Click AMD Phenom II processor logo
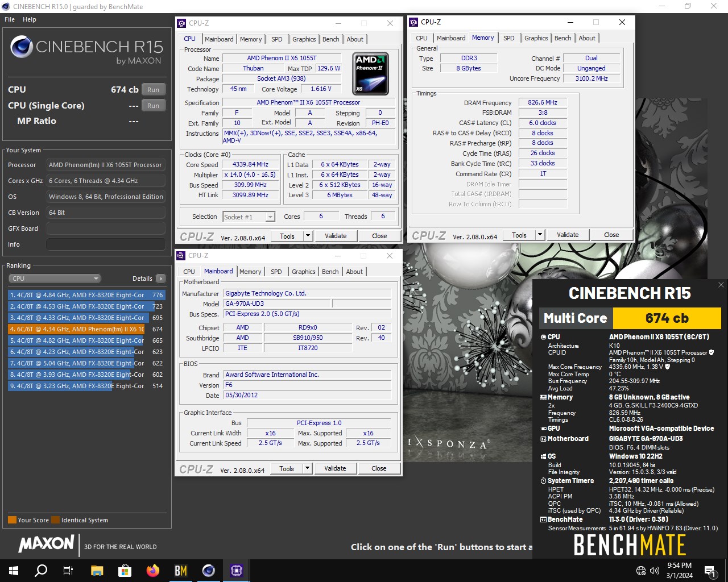 coord(371,74)
